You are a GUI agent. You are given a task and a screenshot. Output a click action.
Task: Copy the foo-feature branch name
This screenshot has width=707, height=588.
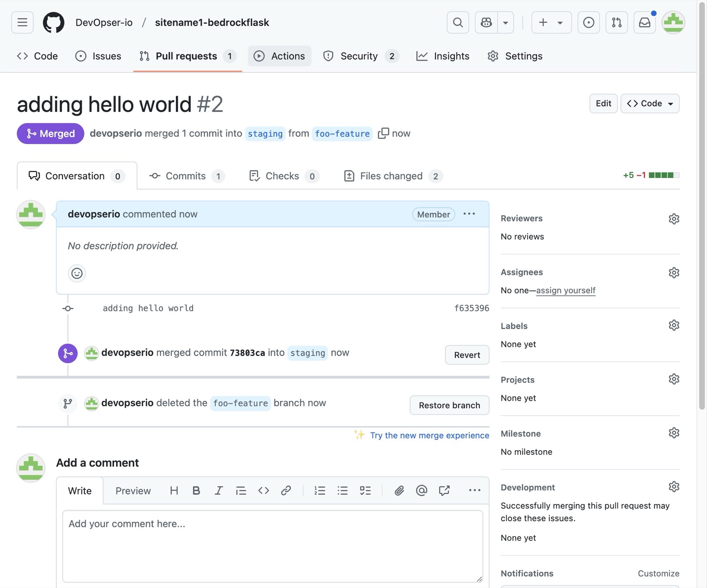pos(383,133)
